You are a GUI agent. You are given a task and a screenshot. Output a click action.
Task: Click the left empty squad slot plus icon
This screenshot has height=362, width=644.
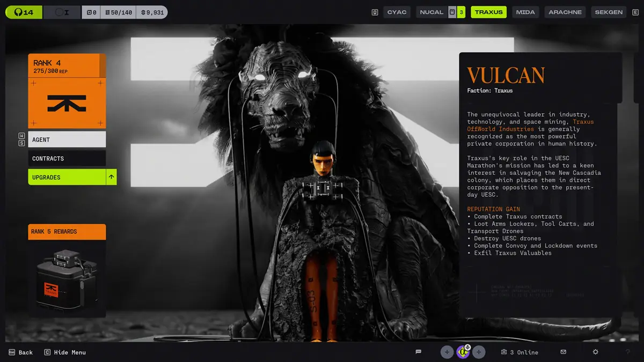coord(447,352)
